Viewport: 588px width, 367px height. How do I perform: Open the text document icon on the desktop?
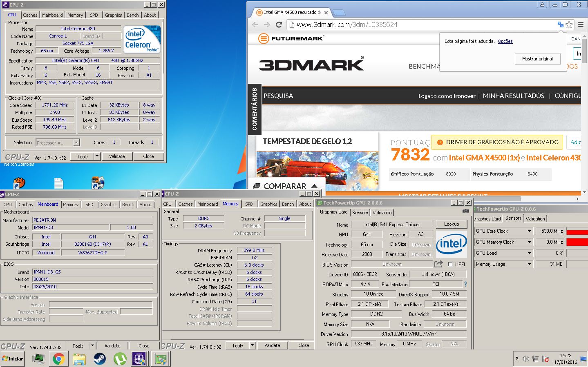59,183
